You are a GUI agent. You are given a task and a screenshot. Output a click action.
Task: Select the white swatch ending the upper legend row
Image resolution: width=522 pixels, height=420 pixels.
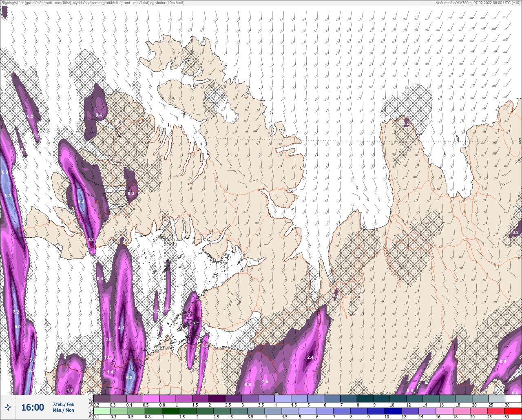pos(513,398)
